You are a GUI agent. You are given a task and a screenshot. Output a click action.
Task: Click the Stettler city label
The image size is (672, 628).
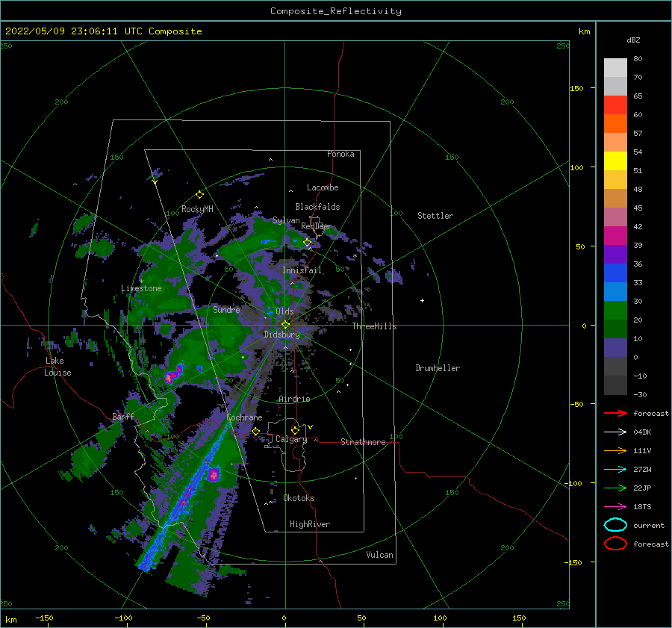click(435, 216)
